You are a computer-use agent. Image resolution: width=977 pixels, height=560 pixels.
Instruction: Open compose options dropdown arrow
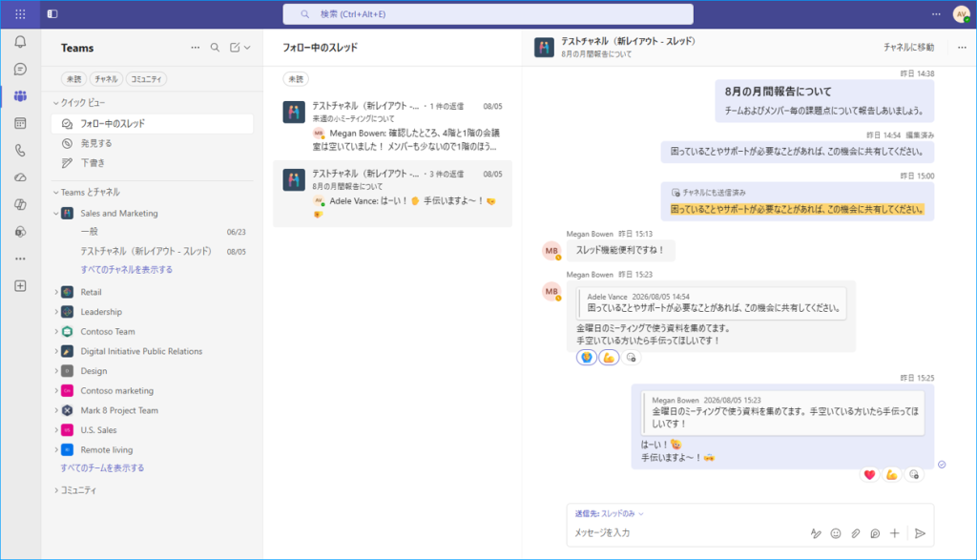247,48
